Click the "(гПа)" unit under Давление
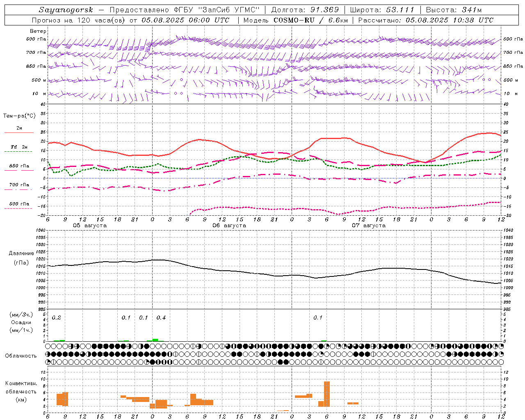Image resolution: width=525 pixels, height=420 pixels. (21, 262)
